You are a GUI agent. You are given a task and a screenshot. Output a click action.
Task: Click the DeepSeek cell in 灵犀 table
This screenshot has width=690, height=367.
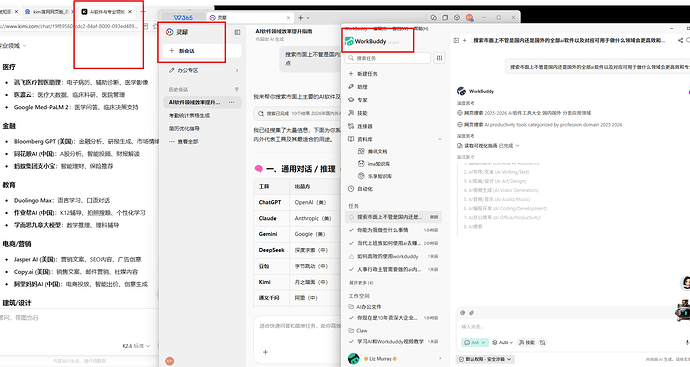point(272,250)
